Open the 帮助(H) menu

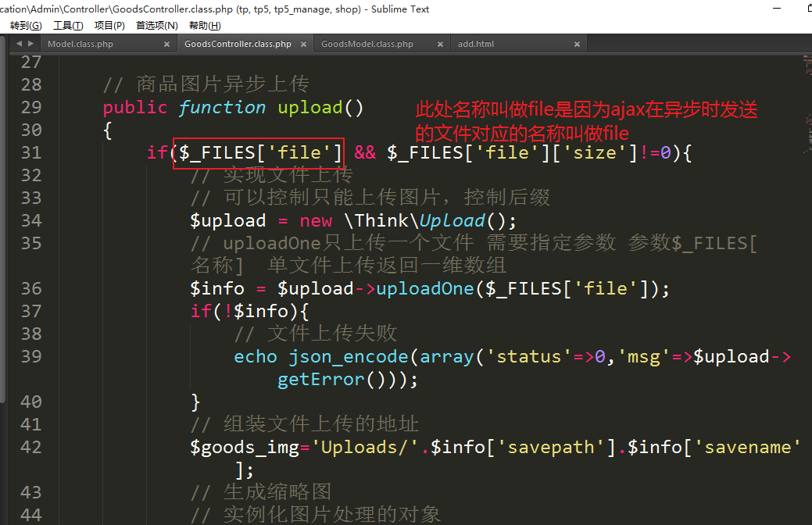[205, 26]
